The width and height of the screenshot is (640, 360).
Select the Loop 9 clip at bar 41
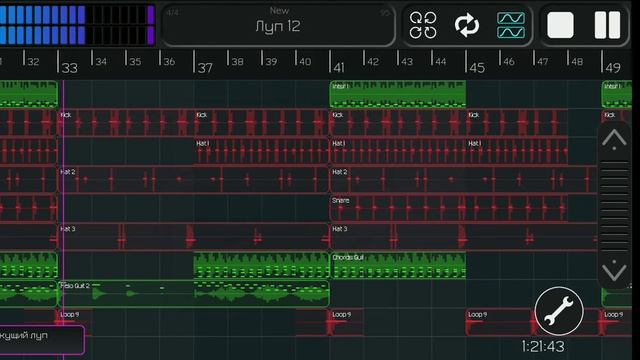(346, 322)
